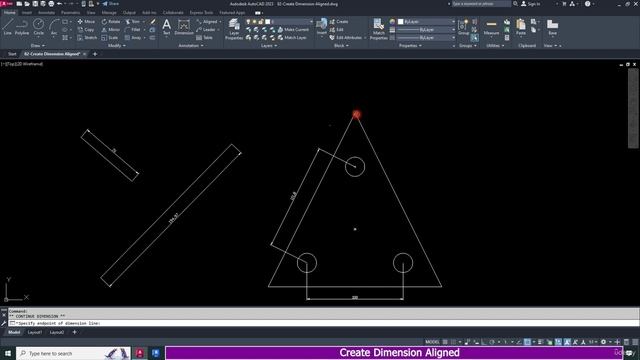Select the Text annotation tool
The width and height of the screenshot is (640, 360).
point(167,27)
